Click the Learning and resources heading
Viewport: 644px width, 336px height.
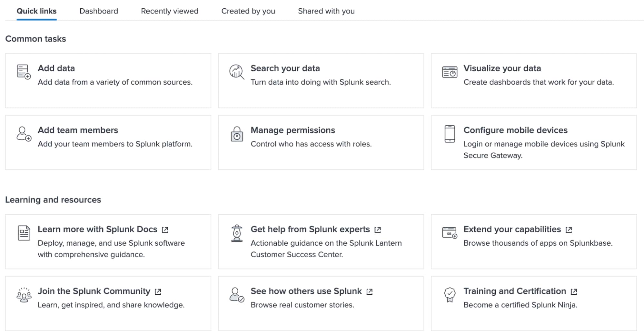(x=53, y=200)
